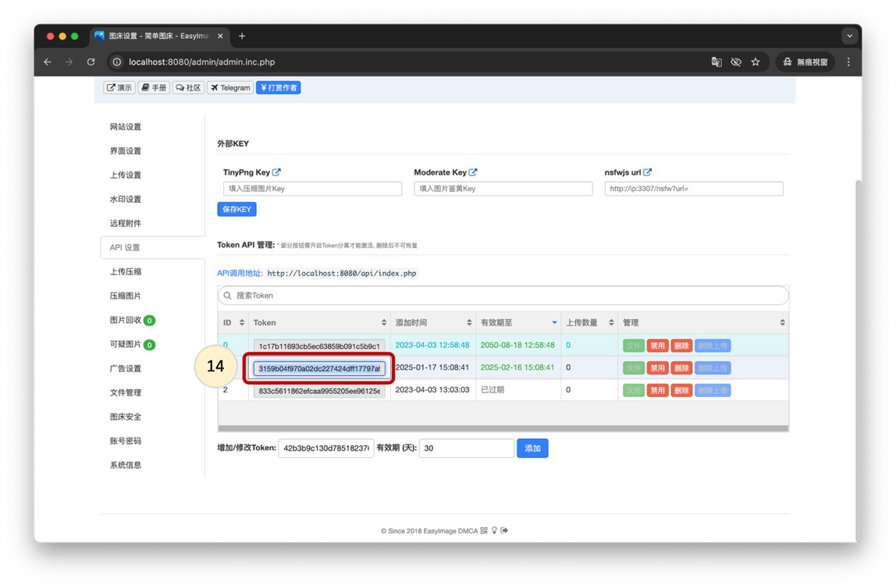The height and width of the screenshot is (588, 896).
Task: Click the blue 添加 button
Action: 532,448
